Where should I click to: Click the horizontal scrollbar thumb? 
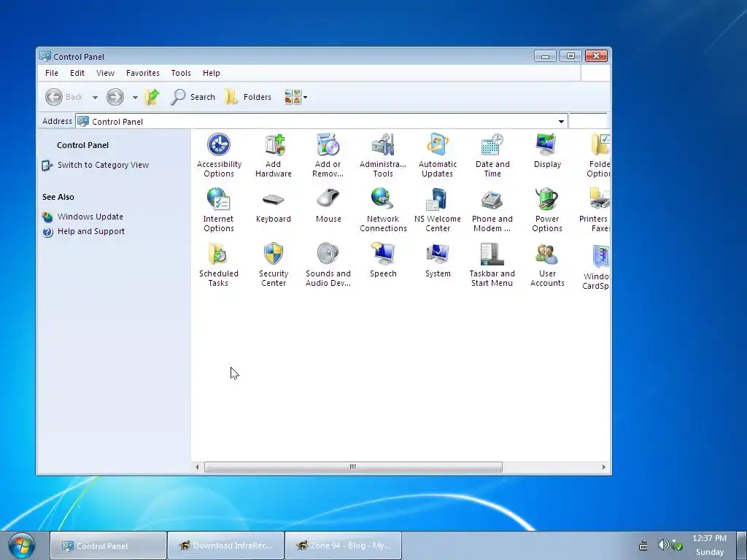click(x=353, y=467)
